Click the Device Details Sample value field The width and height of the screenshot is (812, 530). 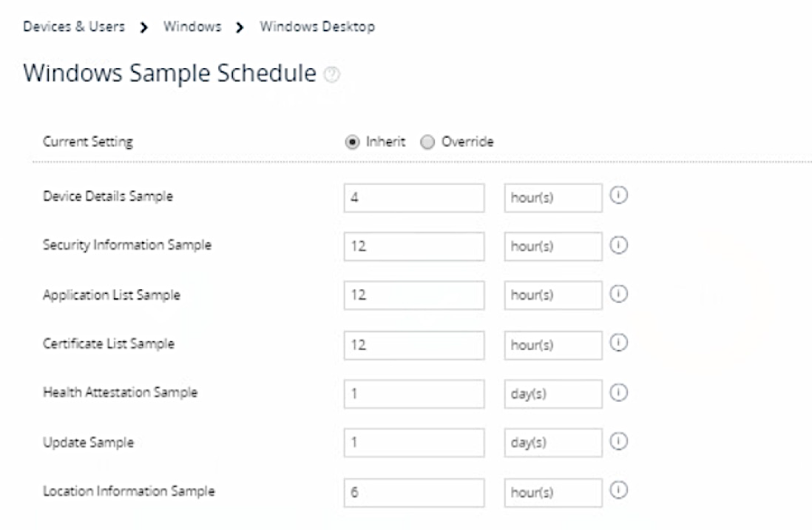pos(414,198)
